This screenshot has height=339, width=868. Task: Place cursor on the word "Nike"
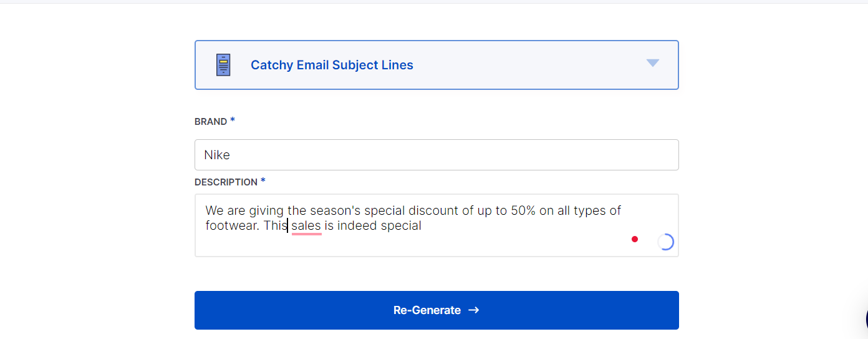tap(217, 155)
